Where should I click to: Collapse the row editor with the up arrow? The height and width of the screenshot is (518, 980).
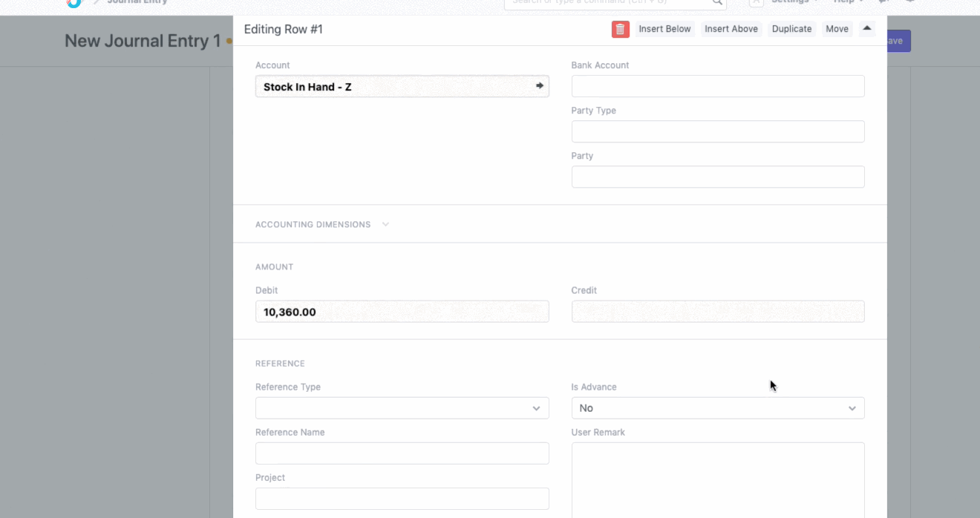click(867, 29)
